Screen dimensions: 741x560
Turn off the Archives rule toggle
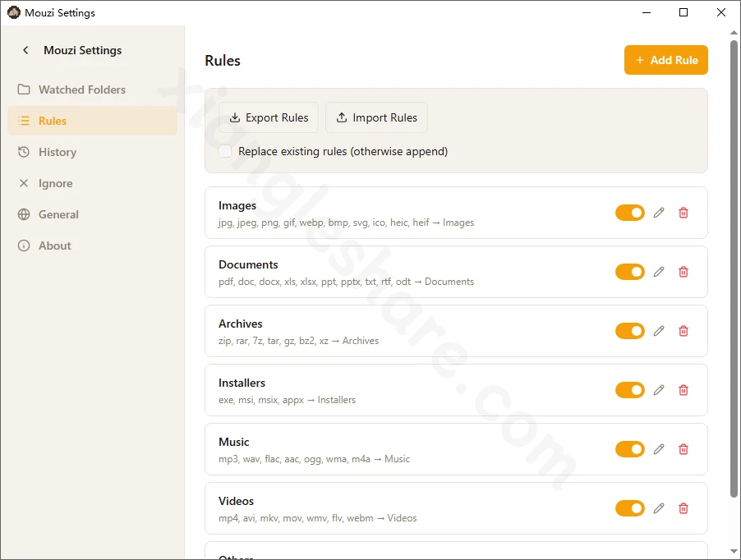(630, 331)
